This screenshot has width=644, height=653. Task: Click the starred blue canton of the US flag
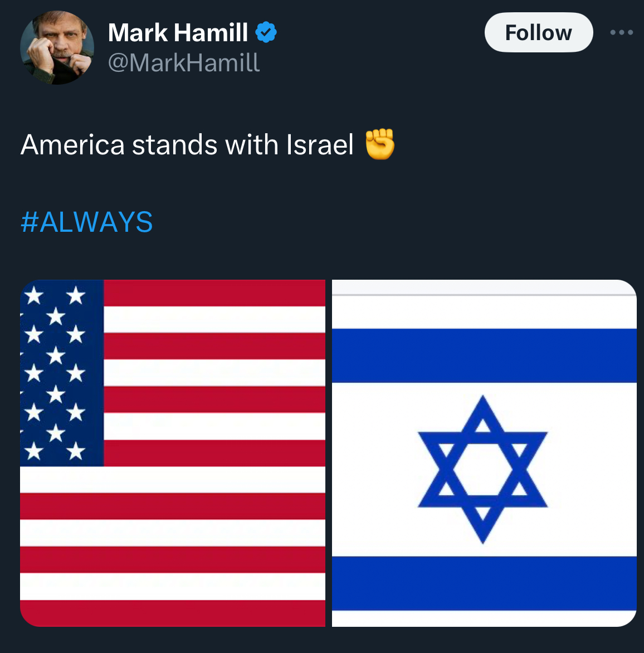62,373
